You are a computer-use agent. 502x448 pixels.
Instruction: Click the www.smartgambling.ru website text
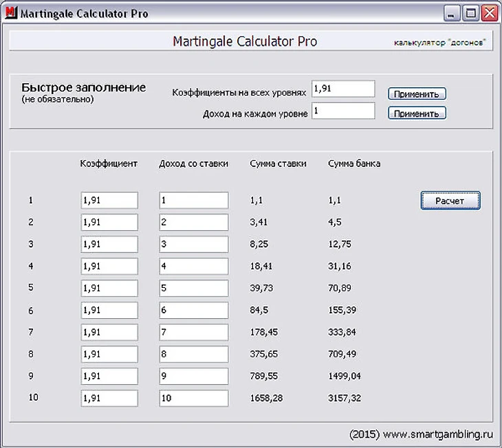click(x=439, y=434)
